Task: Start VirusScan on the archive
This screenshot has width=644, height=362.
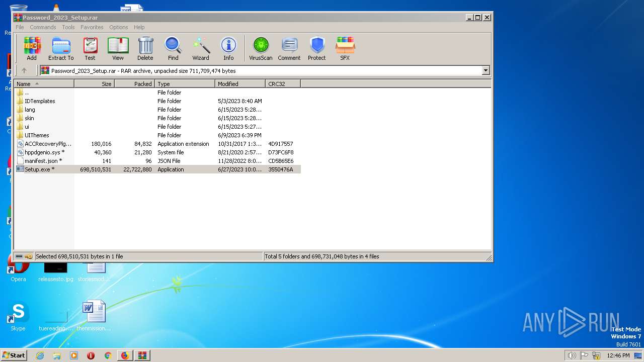Action: (x=261, y=49)
